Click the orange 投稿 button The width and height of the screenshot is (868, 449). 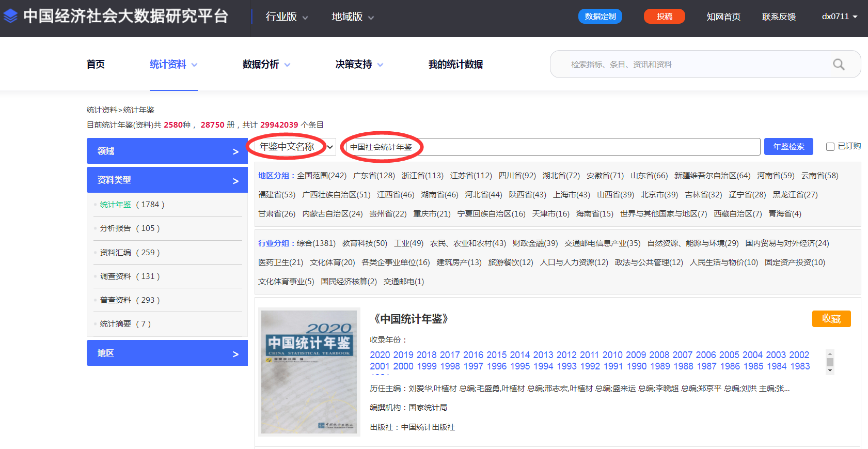click(x=665, y=17)
